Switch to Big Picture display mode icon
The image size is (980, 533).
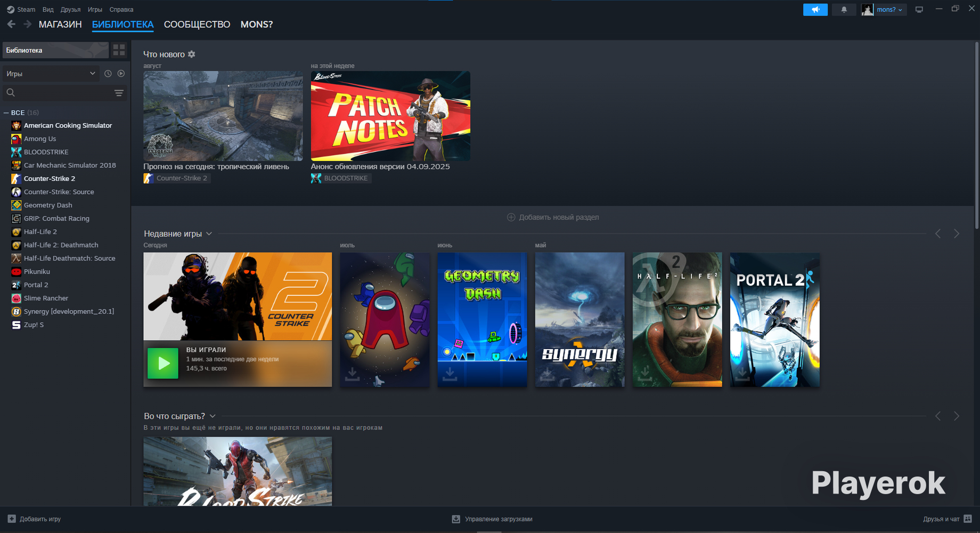click(919, 10)
